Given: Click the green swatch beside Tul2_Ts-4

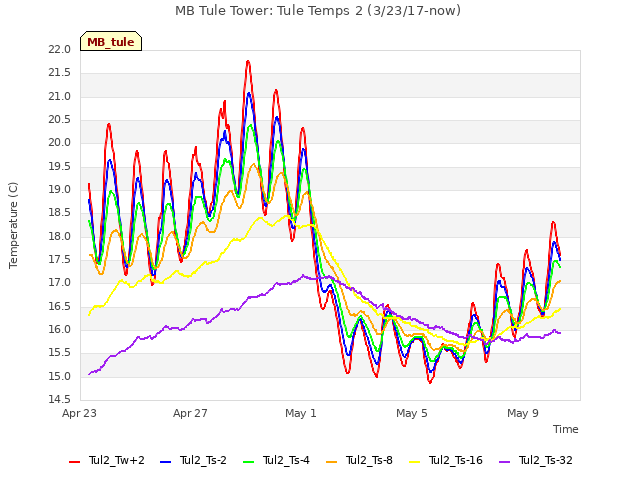Looking at the screenshot, I should point(248,462).
